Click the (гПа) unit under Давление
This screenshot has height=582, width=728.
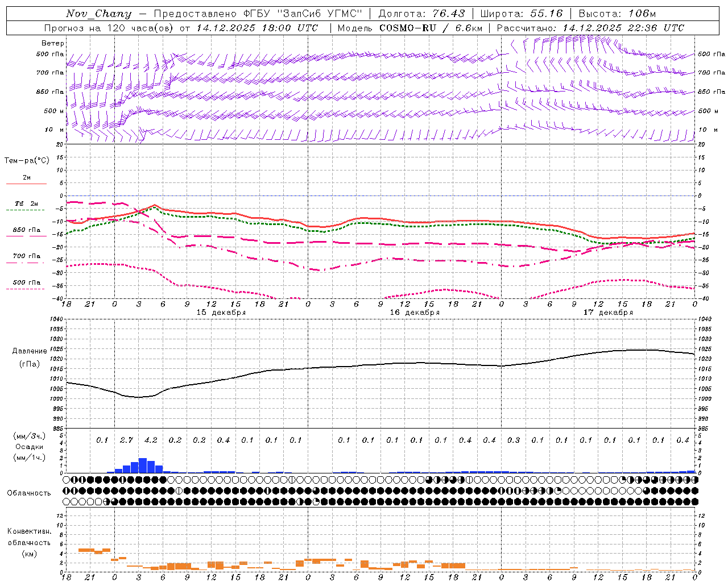tap(30, 364)
